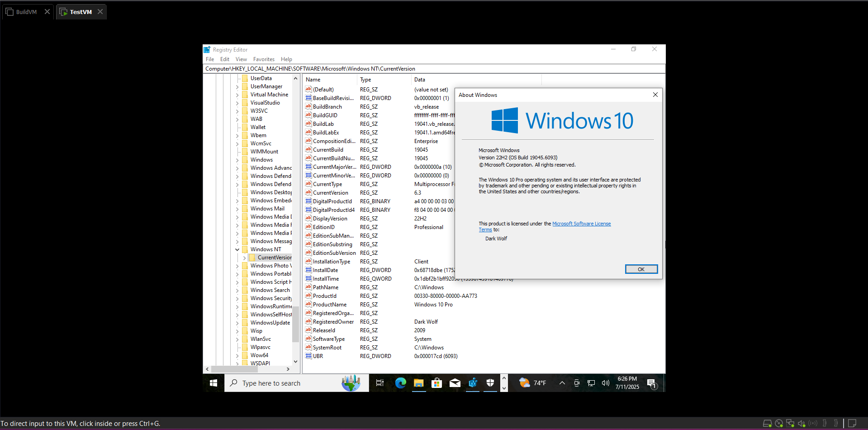Switch to Registry Editor taskbar icon
Screen dimensions: 868x430
click(x=473, y=383)
